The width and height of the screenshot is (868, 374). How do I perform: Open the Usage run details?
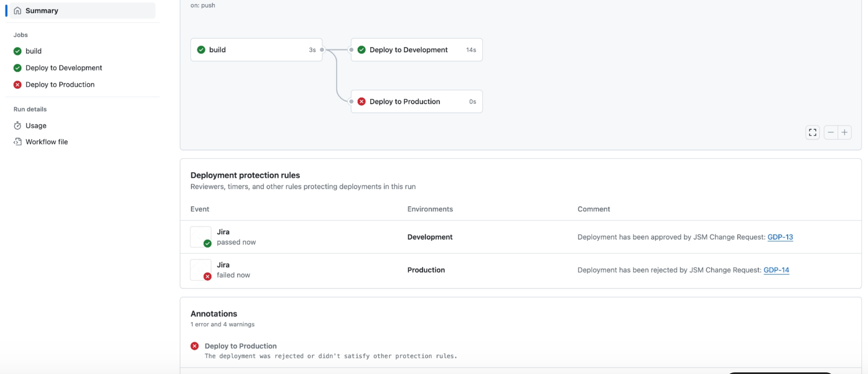pyautogui.click(x=36, y=125)
